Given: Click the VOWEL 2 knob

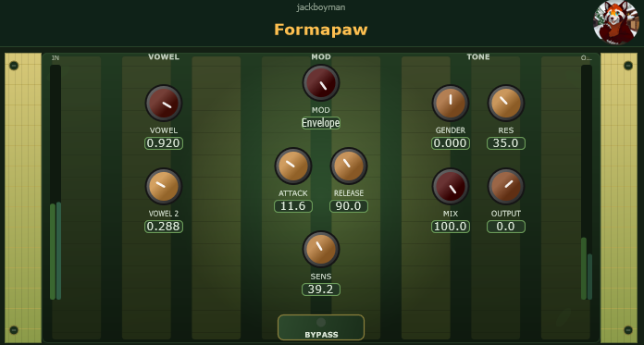Looking at the screenshot, I should click(x=164, y=187).
